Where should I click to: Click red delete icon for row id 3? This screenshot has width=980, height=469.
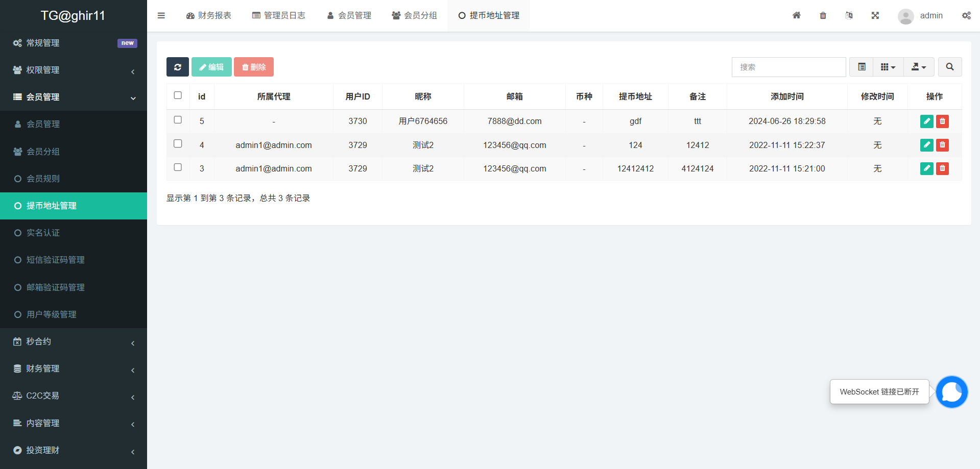click(942, 168)
